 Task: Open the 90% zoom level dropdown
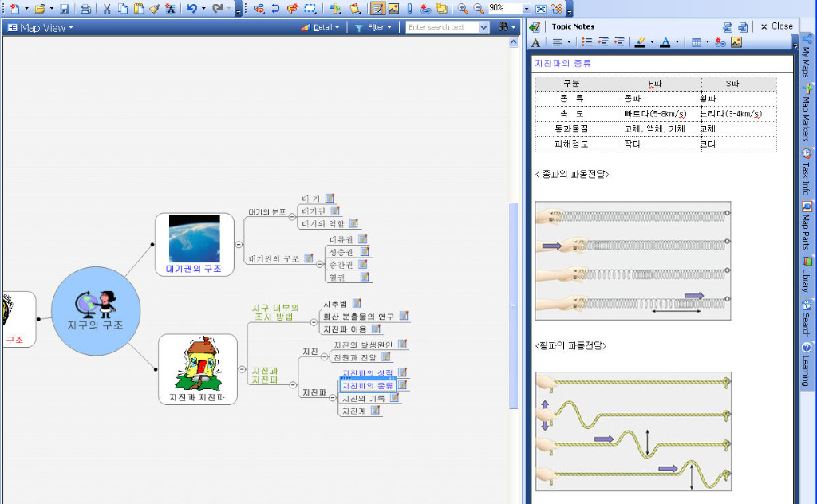[526, 9]
